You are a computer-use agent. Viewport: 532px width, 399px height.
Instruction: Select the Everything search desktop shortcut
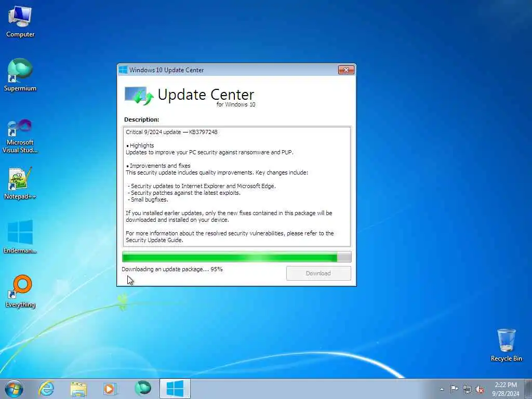20,291
